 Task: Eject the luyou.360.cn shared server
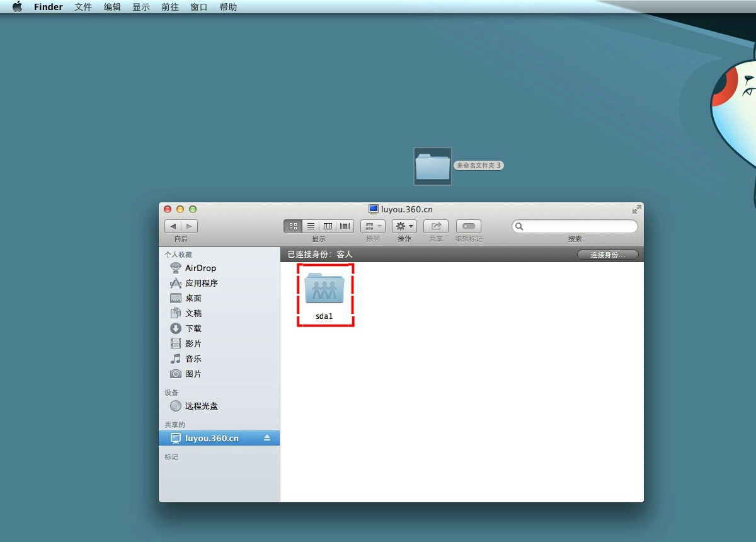[267, 438]
